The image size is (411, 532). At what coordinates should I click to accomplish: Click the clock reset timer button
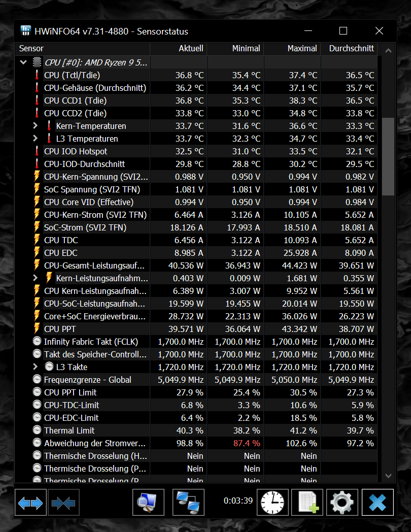click(272, 503)
